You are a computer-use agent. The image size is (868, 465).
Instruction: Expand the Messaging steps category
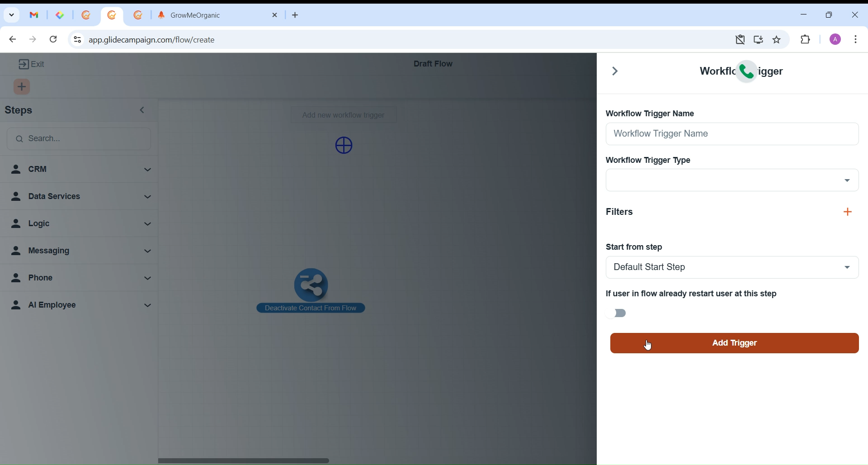(80, 251)
